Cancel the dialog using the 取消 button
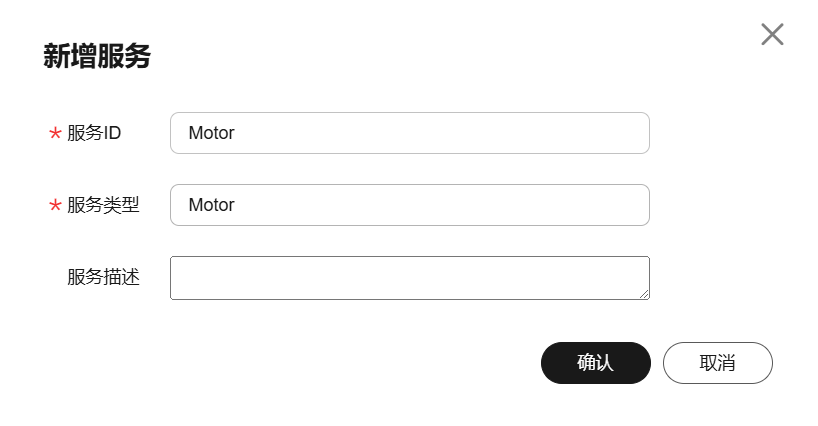The image size is (818, 426). (x=718, y=363)
